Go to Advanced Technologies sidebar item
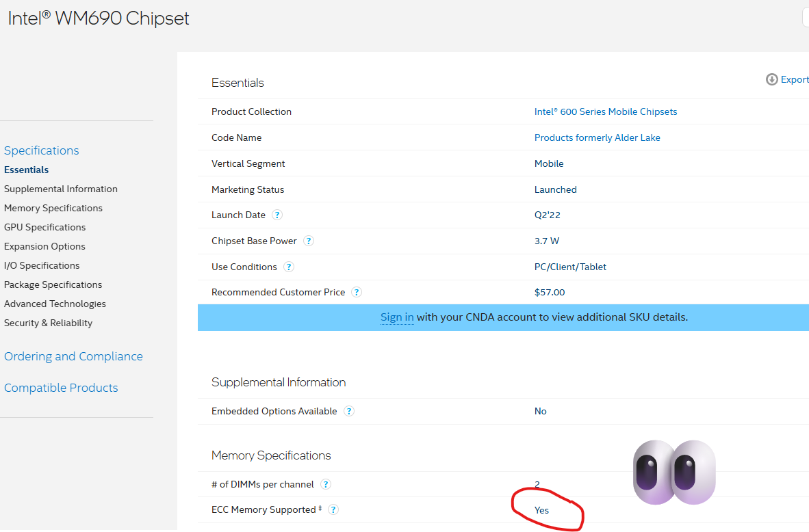The width and height of the screenshot is (809, 532). pos(55,304)
